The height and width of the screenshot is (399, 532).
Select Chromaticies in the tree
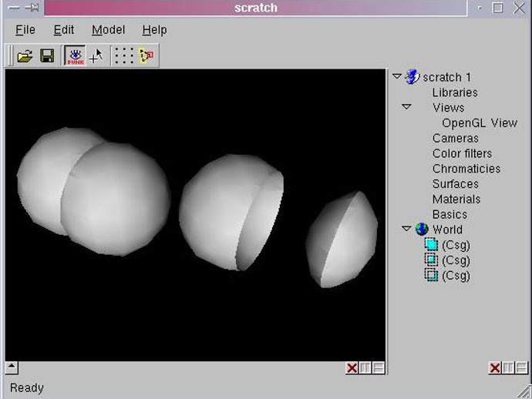(466, 169)
